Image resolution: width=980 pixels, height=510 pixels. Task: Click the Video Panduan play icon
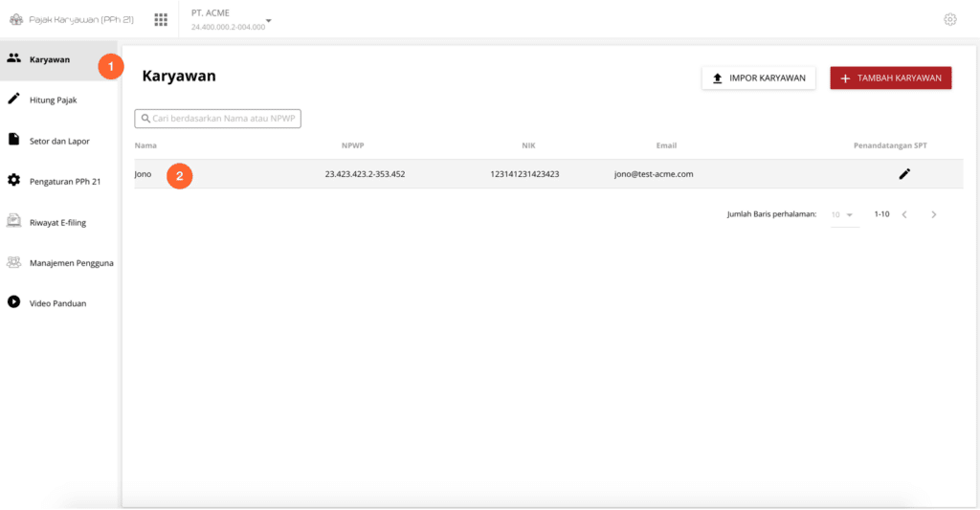13,301
